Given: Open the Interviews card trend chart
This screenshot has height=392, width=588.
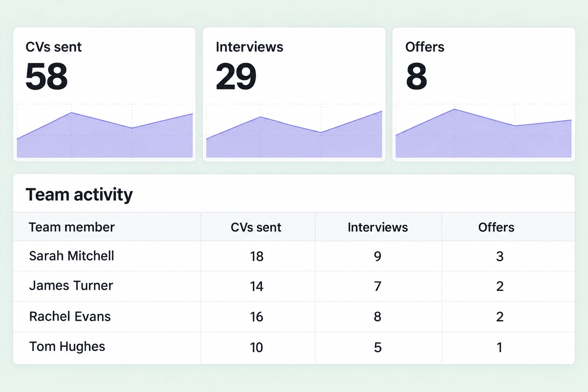Looking at the screenshot, I should (294, 131).
